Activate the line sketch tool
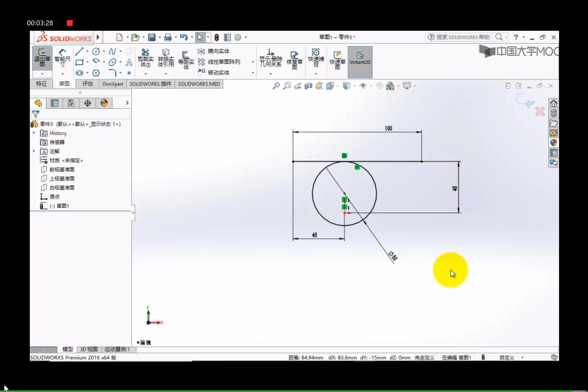Screen dimensions: 588x392 click(79, 51)
